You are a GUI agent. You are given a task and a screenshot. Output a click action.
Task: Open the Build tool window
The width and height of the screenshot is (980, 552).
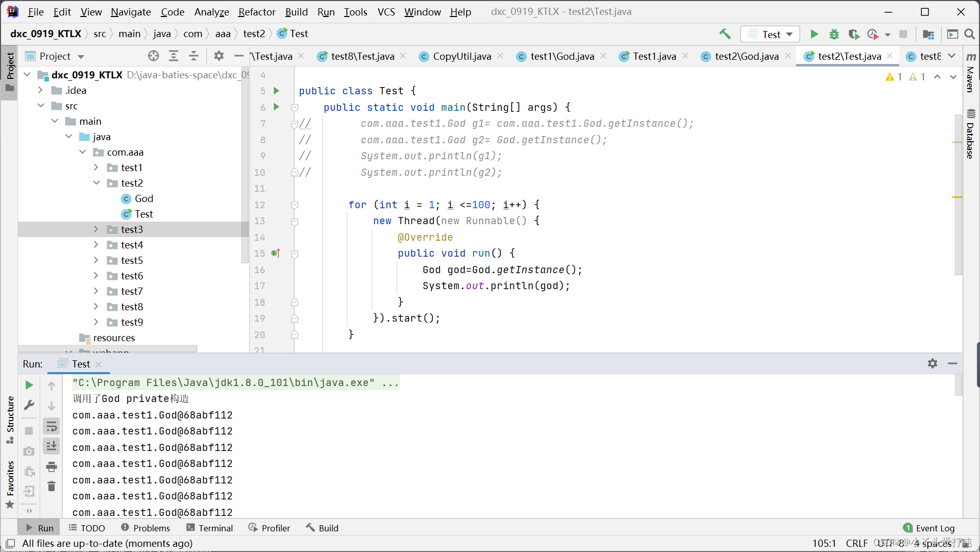pos(322,528)
